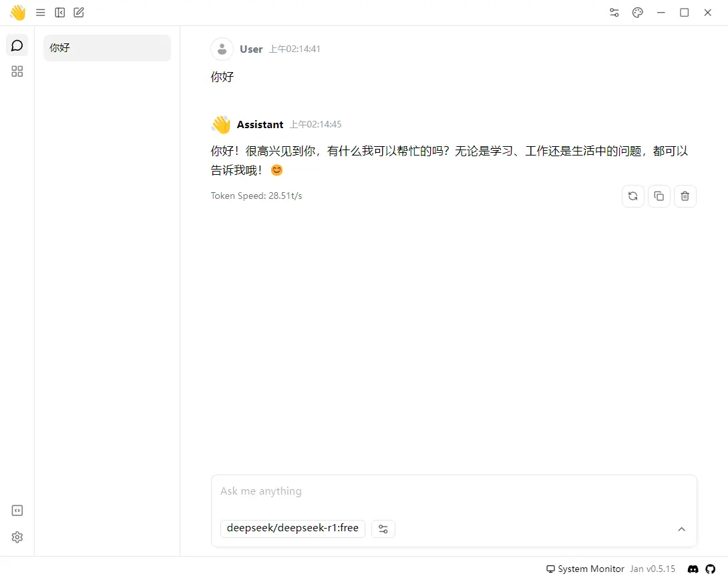Click the Ask me anything input field
728x582 pixels.
tap(453, 492)
